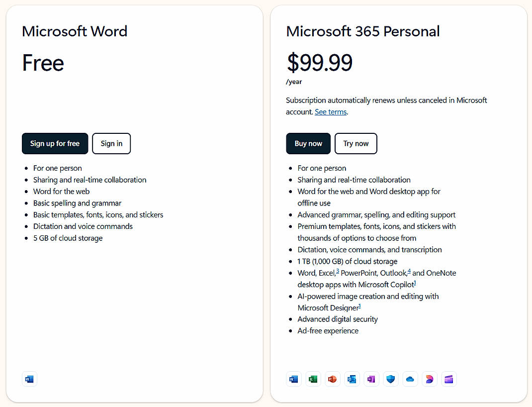Viewport: 532px width, 407px height.
Task: Open the Clipchamp icon
Action: pos(448,379)
